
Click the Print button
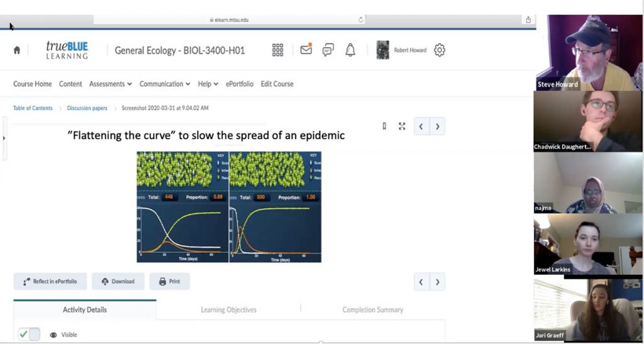(x=169, y=281)
